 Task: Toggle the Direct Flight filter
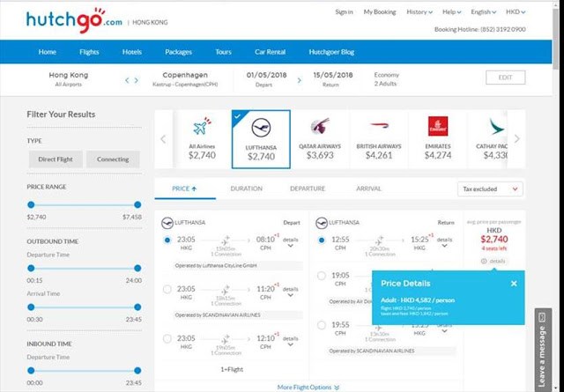click(x=56, y=159)
